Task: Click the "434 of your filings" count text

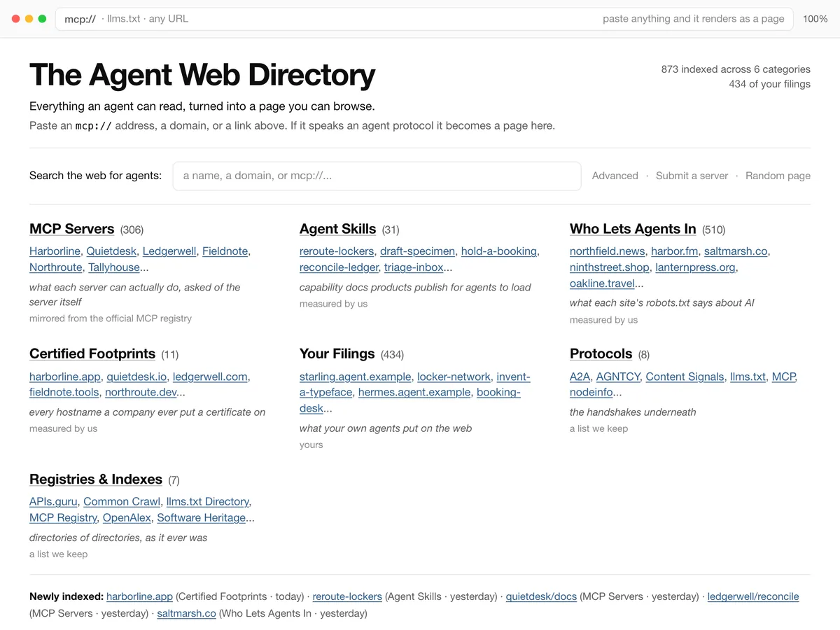Action: [769, 85]
